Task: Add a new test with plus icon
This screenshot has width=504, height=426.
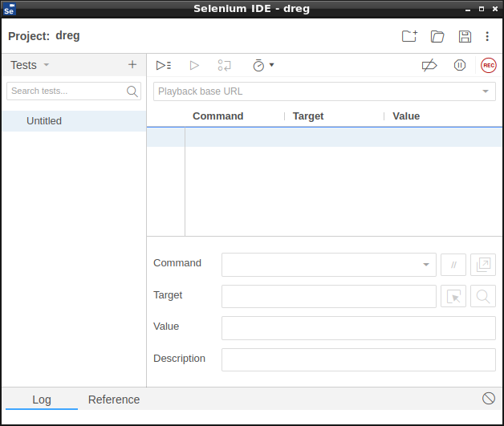Action: coord(132,64)
